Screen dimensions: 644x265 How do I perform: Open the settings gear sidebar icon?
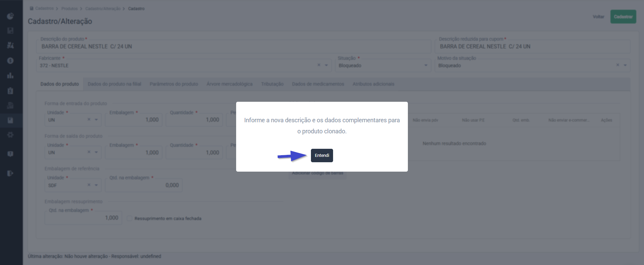(x=10, y=135)
